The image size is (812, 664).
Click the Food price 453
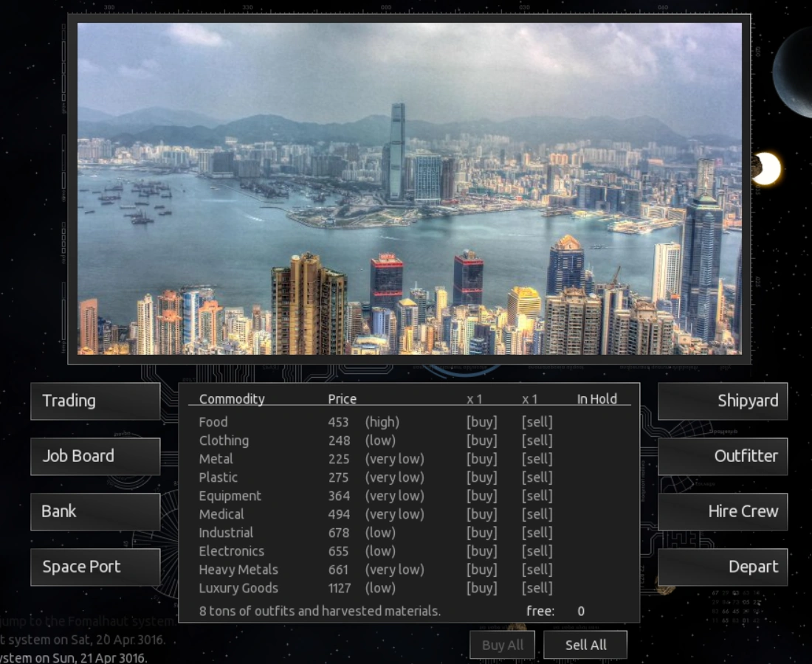click(338, 422)
